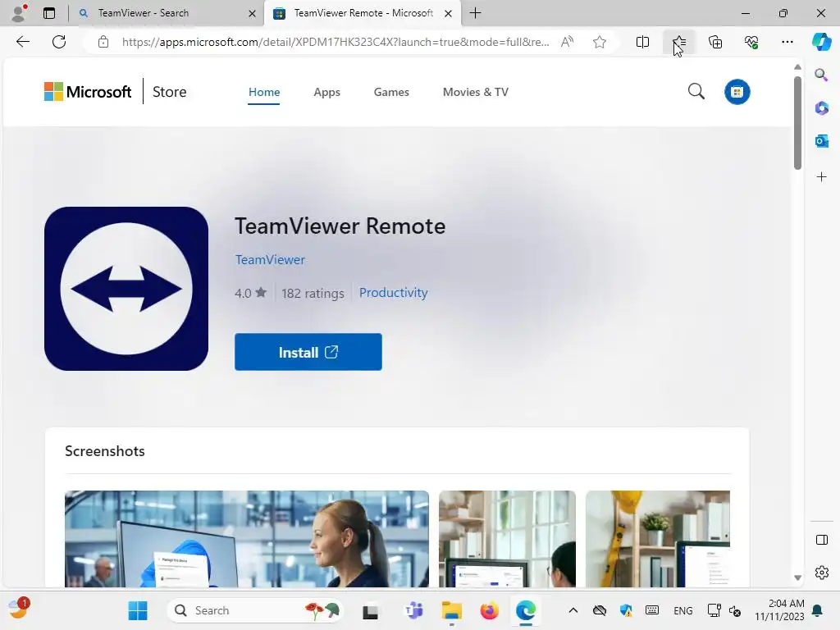Click the scroll down arrow
Screen dimensions: 840x630
[797, 578]
